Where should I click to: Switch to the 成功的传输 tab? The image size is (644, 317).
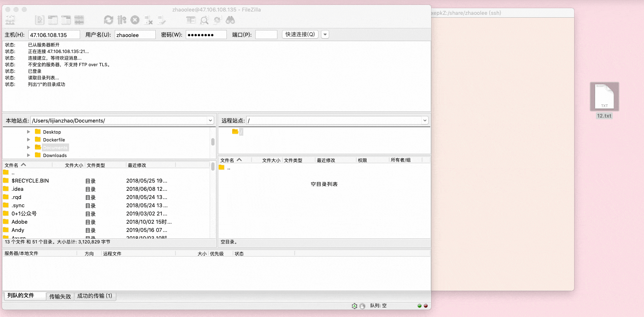[x=95, y=296]
